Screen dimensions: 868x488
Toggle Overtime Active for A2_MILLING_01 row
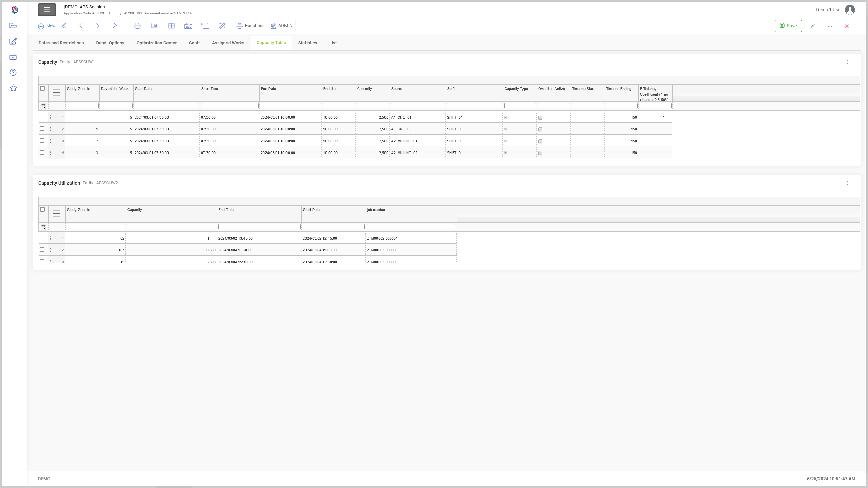pos(540,141)
